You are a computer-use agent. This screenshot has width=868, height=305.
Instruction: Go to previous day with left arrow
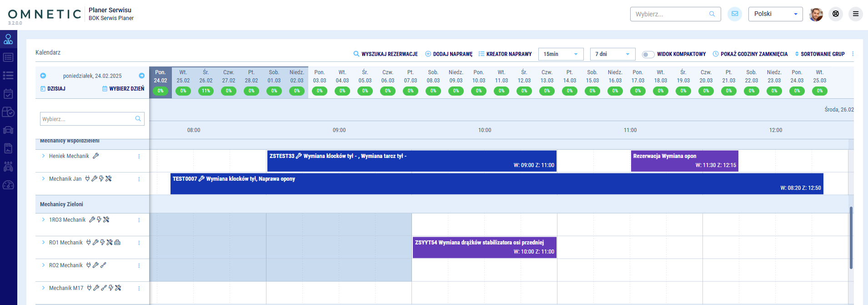coord(43,76)
